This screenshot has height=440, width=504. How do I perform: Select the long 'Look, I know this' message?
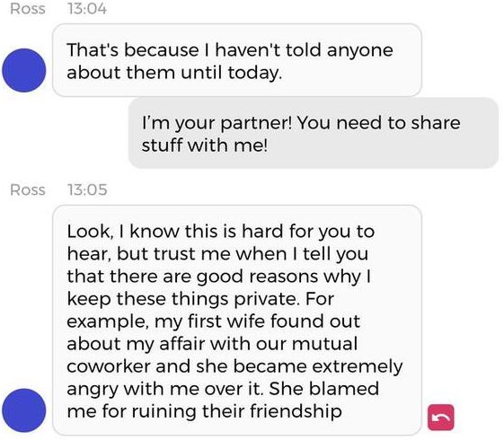click(237, 321)
